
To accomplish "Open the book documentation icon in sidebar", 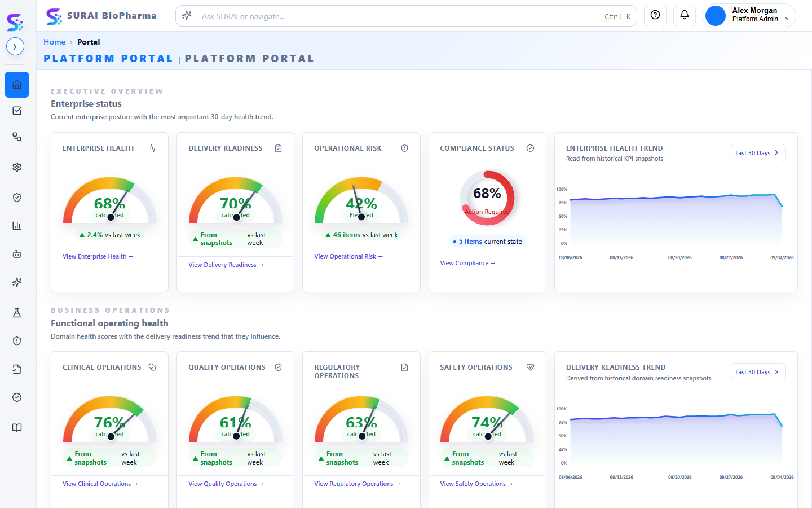I will [x=17, y=428].
